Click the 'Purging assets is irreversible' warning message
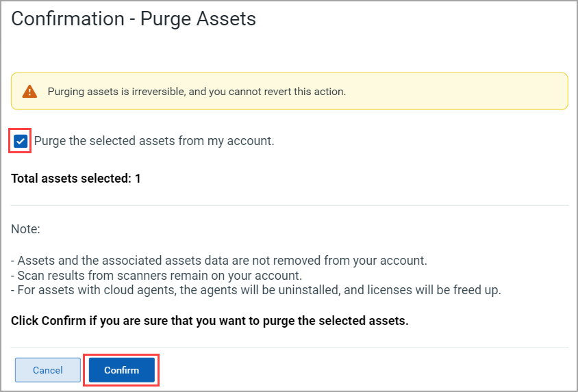 [x=197, y=91]
